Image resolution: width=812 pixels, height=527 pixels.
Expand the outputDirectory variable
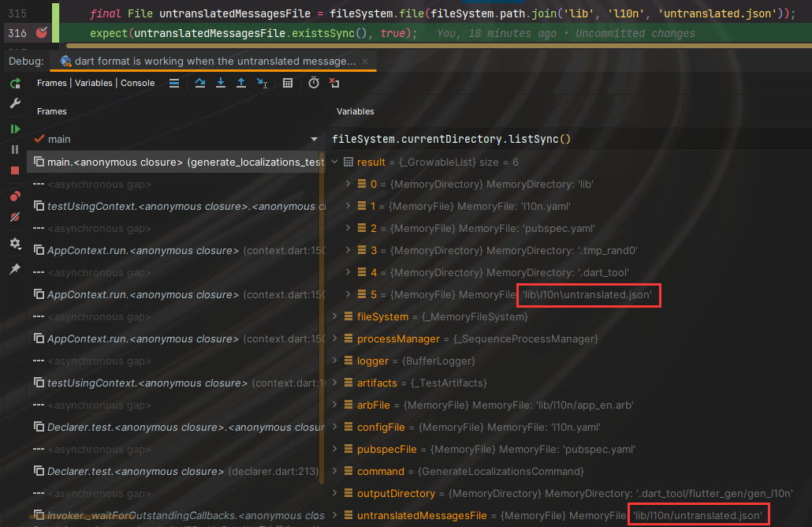click(x=335, y=493)
